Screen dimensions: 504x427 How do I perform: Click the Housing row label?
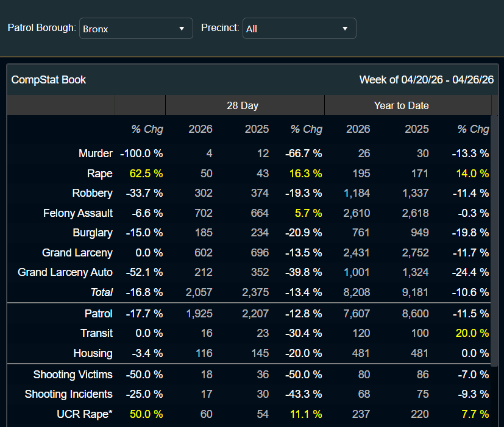(x=93, y=353)
